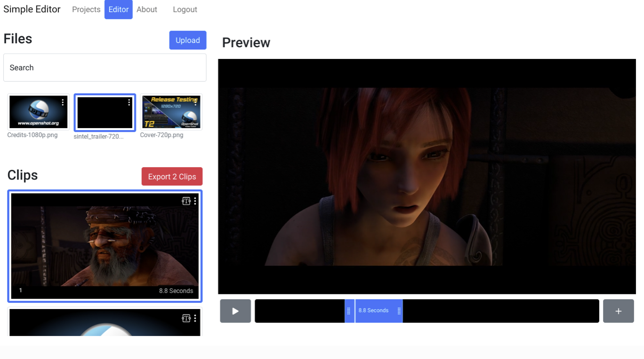644x359 pixels.
Task: Click the left trim handle of the clip range
Action: (x=349, y=311)
